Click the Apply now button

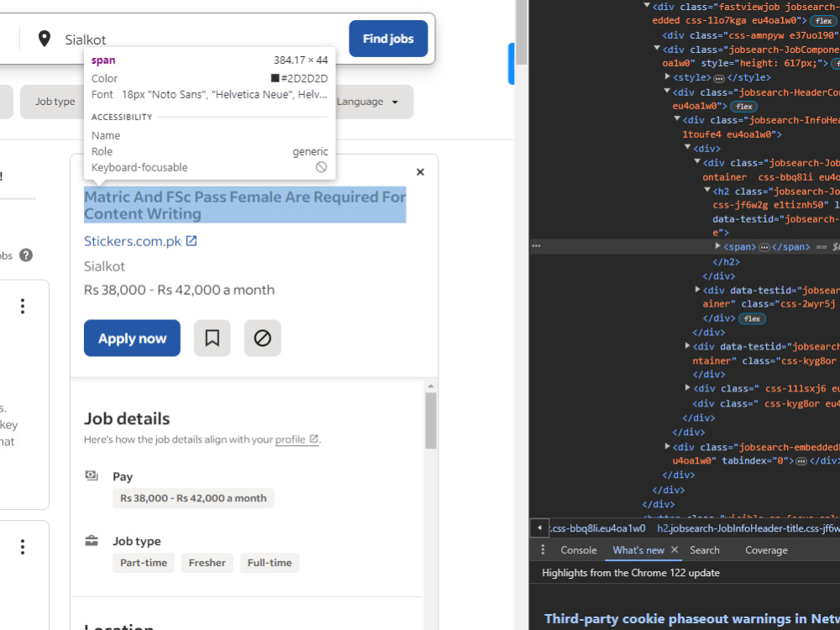pos(132,338)
